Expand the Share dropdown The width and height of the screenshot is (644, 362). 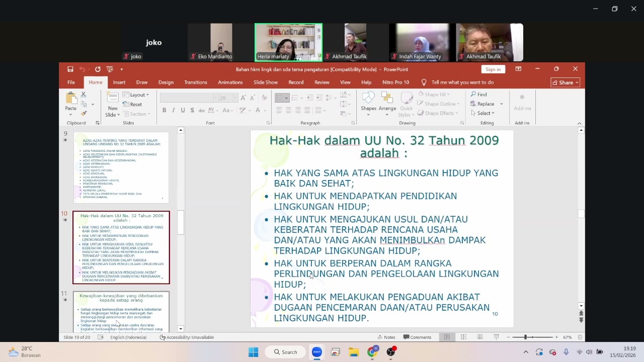566,82
